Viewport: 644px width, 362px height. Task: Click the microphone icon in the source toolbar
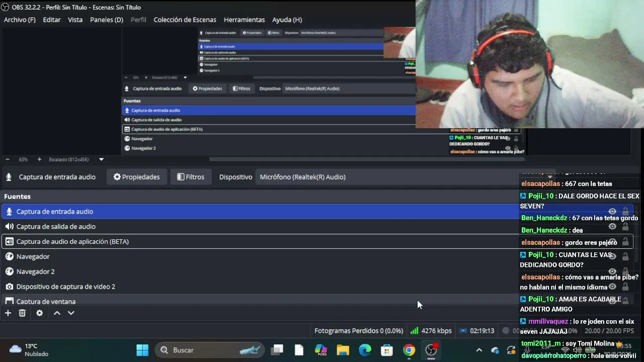point(9,177)
